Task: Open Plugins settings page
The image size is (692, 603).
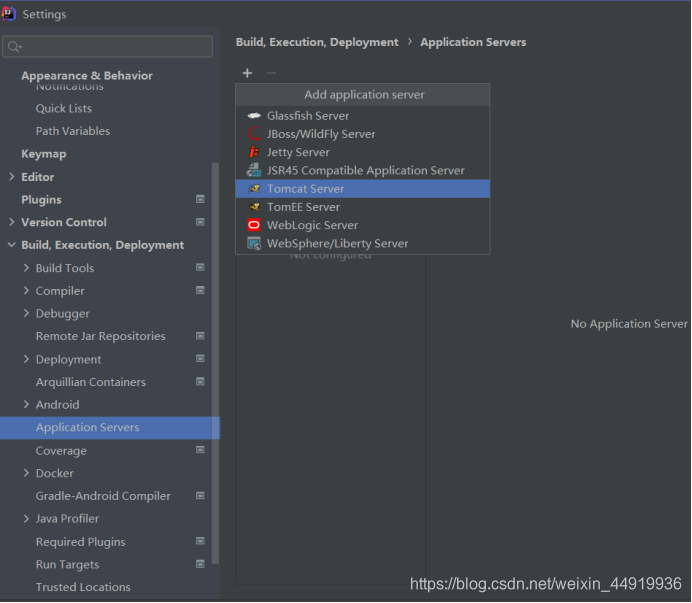Action: [41, 200]
